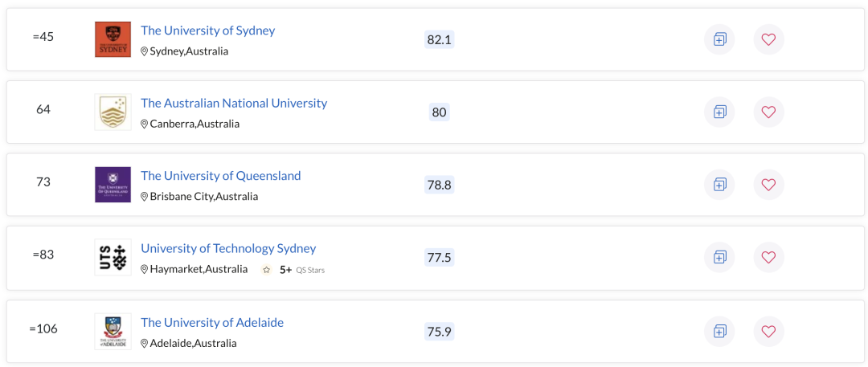Favorite University of Technology Sydney heart icon
This screenshot has width=868, height=367.
click(768, 258)
